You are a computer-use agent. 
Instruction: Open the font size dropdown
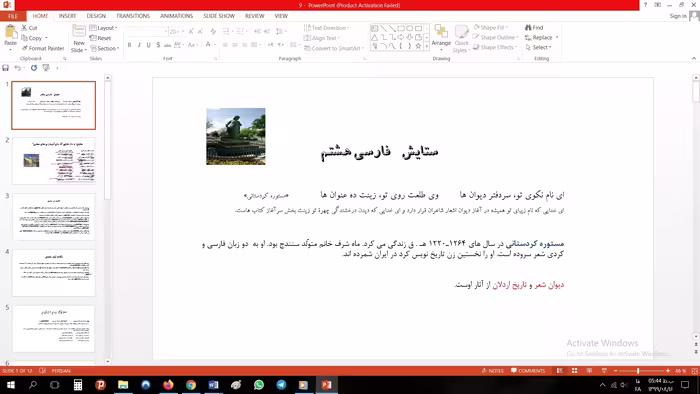(183, 31)
